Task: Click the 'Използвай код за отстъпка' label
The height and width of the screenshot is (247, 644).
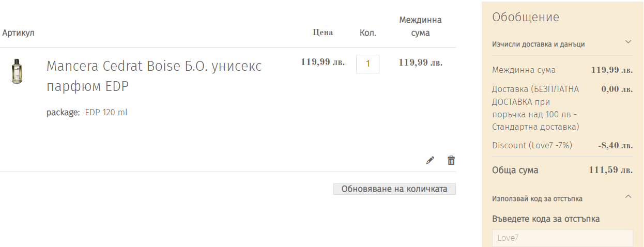Action: 538,198
